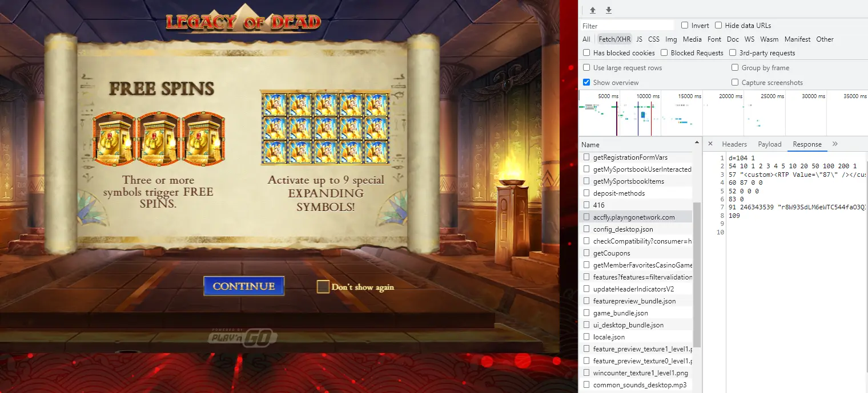Enable 3rd-party requests checkbox
This screenshot has width=868, height=393.
[733, 53]
